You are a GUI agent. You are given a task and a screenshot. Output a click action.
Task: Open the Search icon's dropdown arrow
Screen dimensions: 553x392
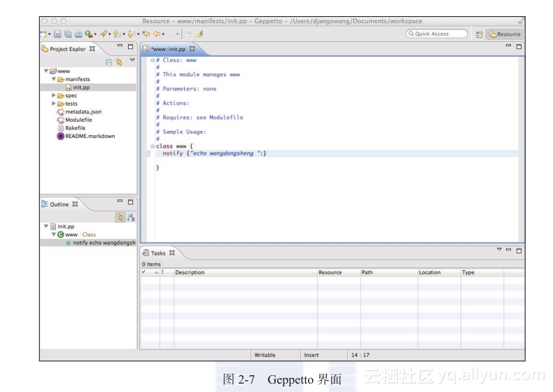110,34
